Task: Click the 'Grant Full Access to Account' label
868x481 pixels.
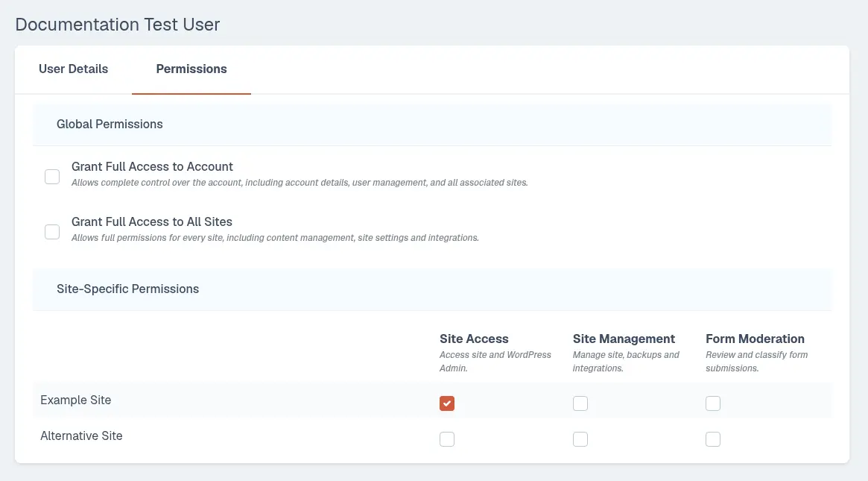Action: point(152,167)
